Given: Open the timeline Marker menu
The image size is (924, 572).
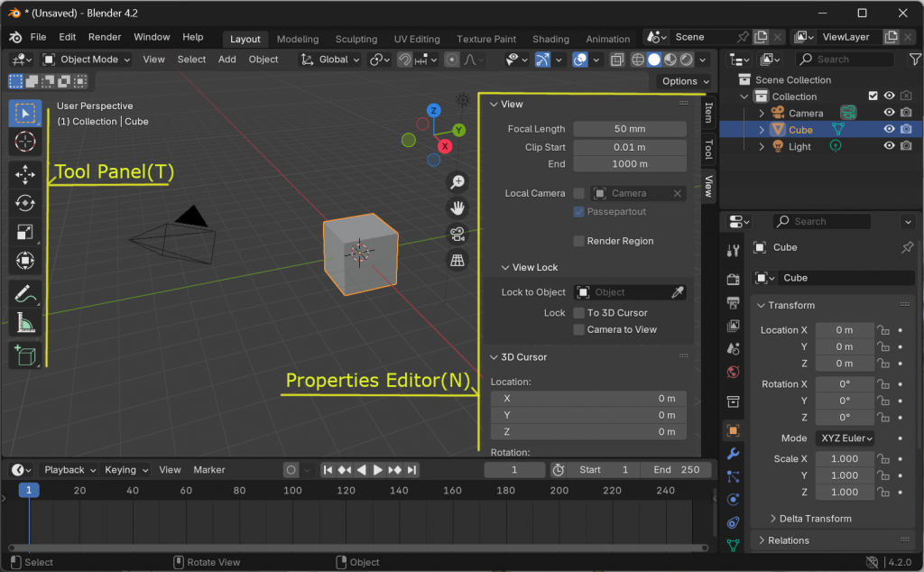Looking at the screenshot, I should (209, 470).
